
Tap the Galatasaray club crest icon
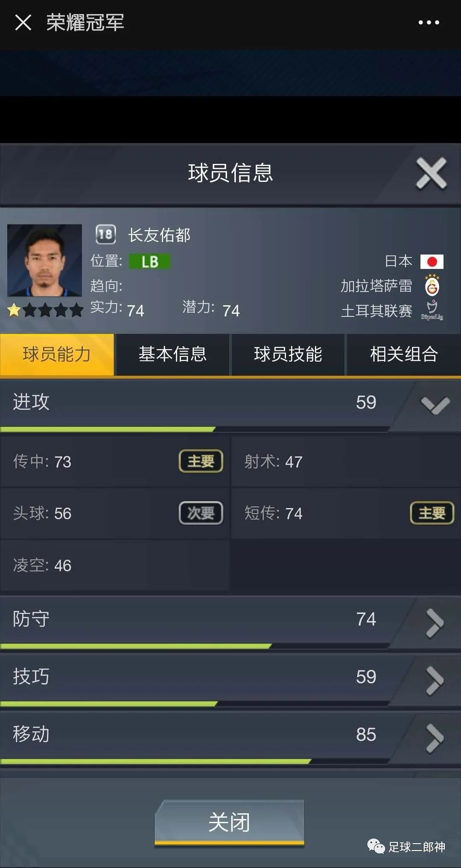point(432,285)
